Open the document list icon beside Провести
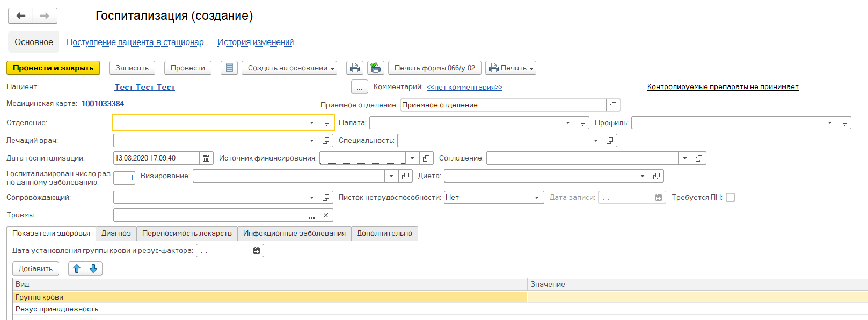868x320 pixels. click(x=229, y=68)
